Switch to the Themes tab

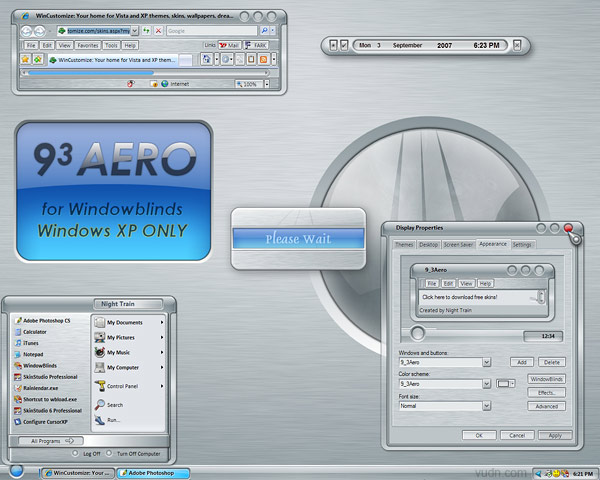[x=404, y=245]
